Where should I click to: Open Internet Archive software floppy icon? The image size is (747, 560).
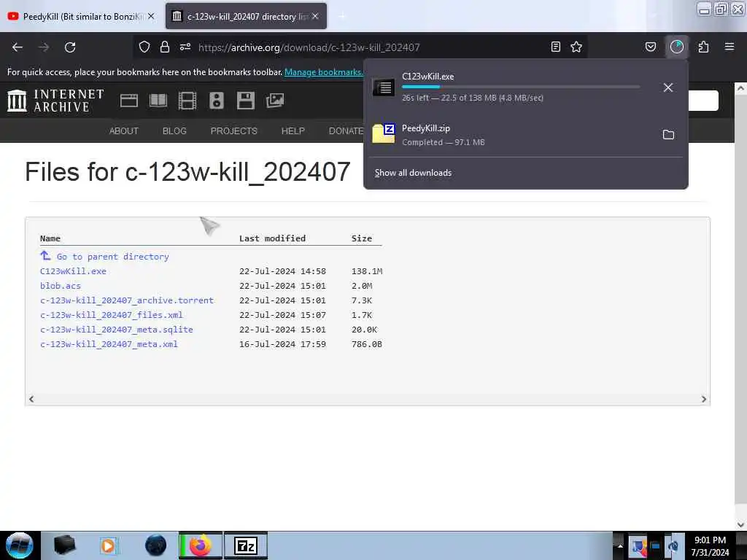[246, 101]
